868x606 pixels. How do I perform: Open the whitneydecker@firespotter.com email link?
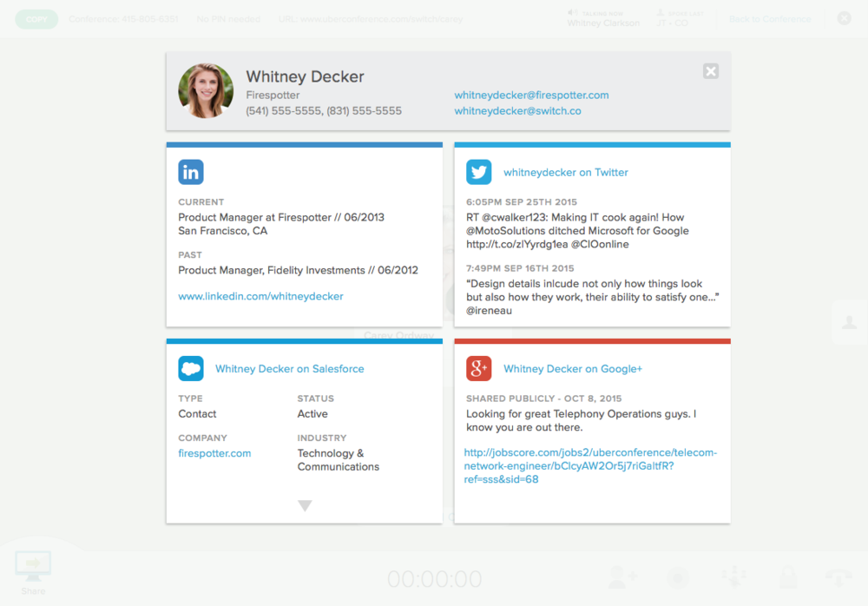click(531, 96)
